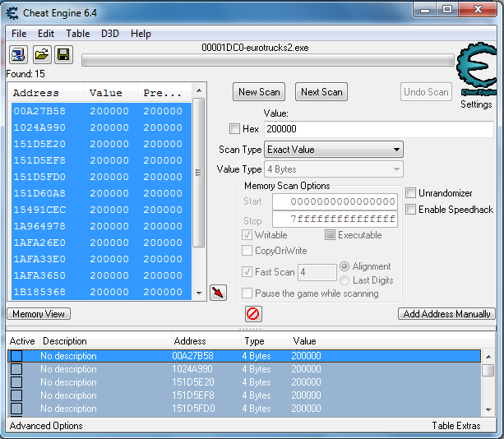Enable the Unrandomizer checkbox
Screen dimensions: 504x439
click(411, 193)
